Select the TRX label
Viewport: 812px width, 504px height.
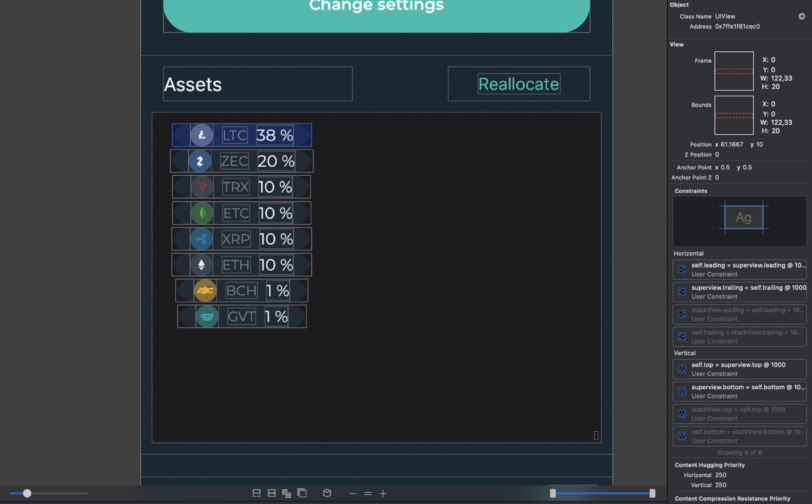point(236,187)
